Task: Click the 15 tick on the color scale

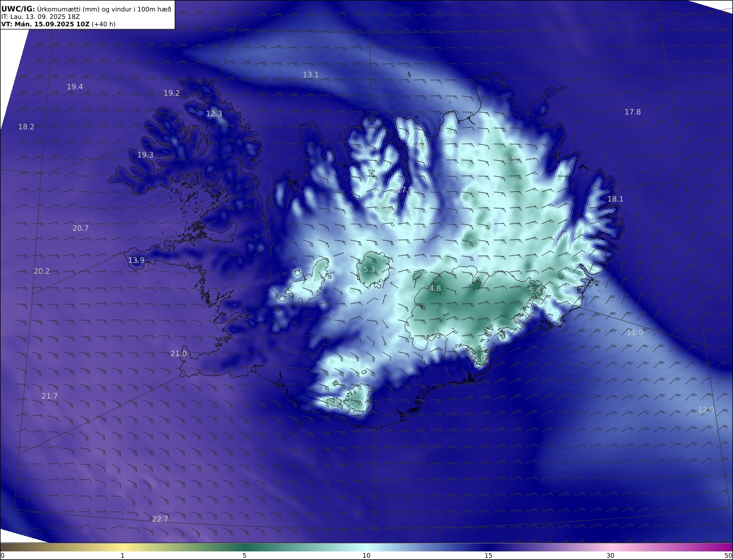Action: (488, 556)
